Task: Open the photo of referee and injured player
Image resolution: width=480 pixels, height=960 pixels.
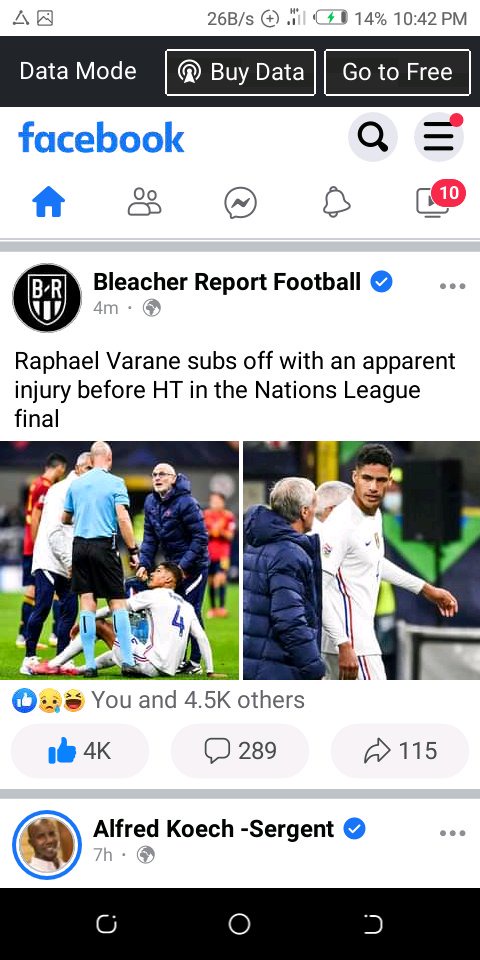Action: click(x=119, y=560)
